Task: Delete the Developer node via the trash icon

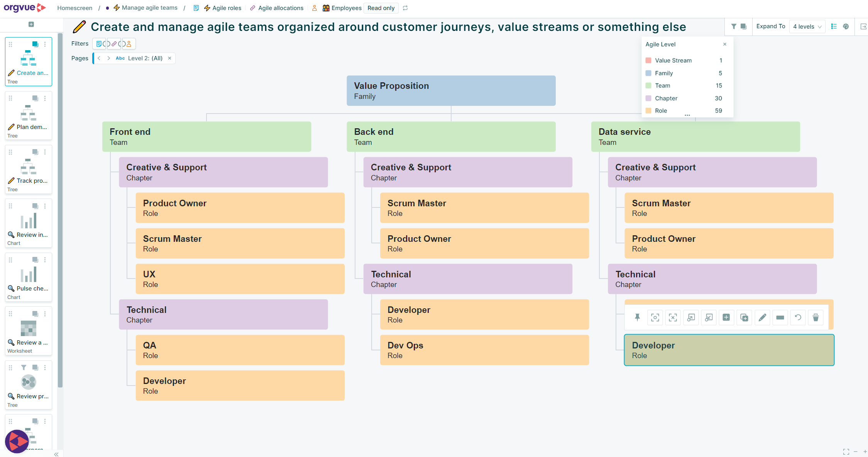Action: click(816, 317)
